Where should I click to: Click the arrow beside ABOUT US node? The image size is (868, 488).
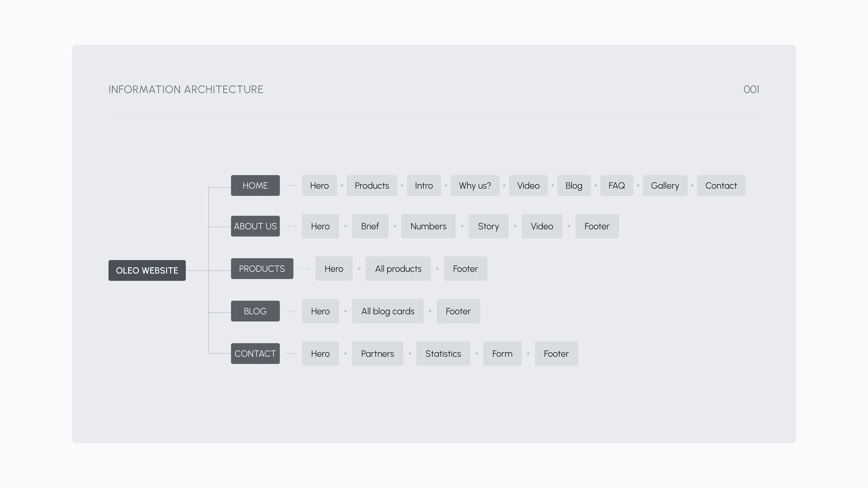291,226
